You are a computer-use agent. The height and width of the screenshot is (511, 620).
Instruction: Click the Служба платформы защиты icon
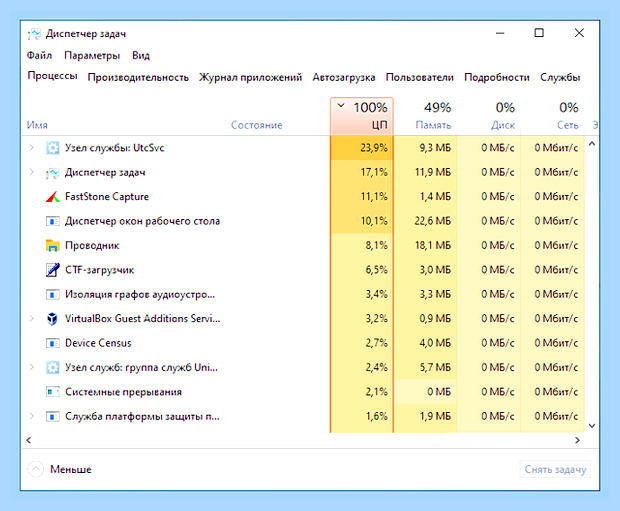pos(53,416)
